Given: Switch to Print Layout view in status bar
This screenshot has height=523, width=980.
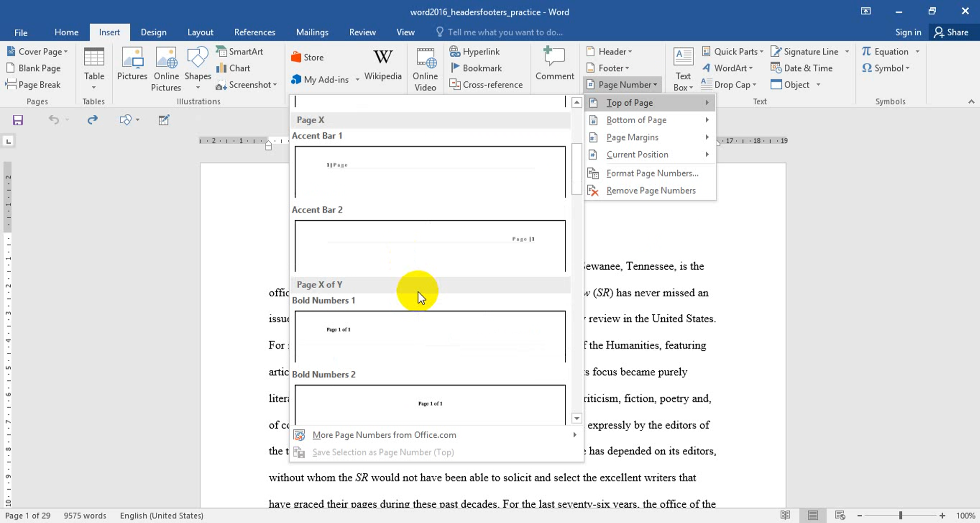Looking at the screenshot, I should click(x=812, y=515).
